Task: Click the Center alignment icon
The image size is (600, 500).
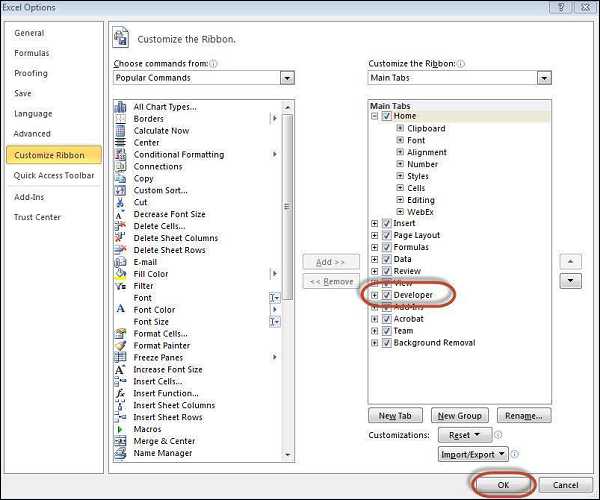Action: click(120, 142)
